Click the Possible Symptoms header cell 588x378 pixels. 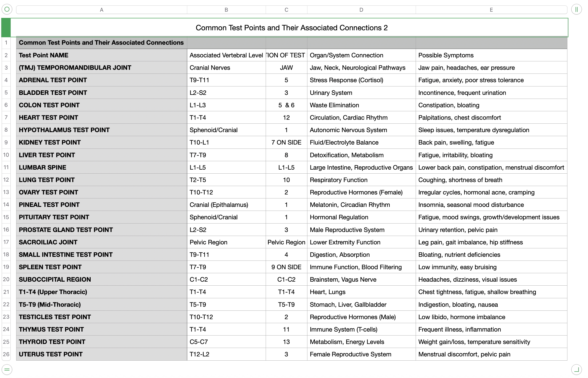coord(491,55)
